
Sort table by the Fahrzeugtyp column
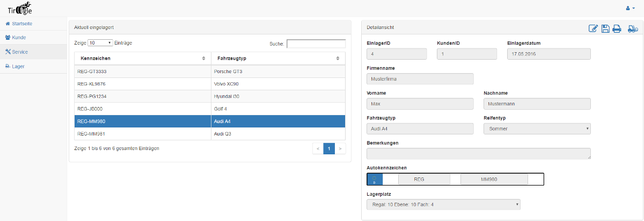(x=277, y=58)
